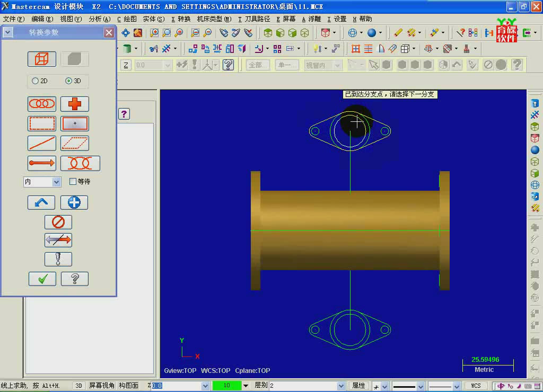Open the 刀具路径 menu
Screen dimensions: 543x392
(254, 19)
